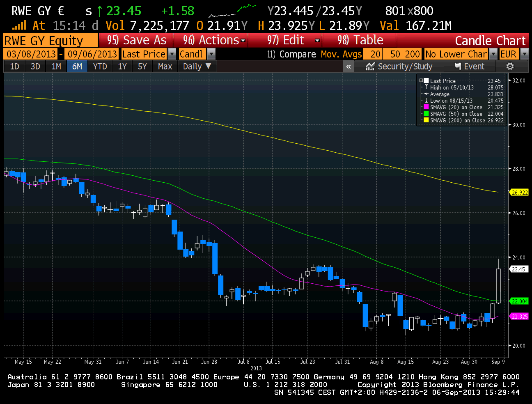Select the yellow SMAVG (200) color swatch
Image resolution: width=532 pixels, height=404 pixels.
point(426,120)
